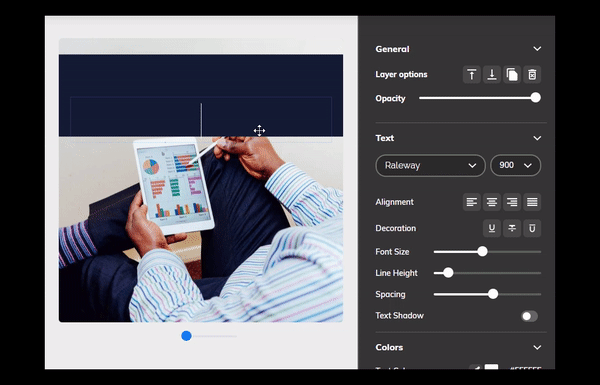
Task: Bring layer to front icon
Action: click(471, 74)
